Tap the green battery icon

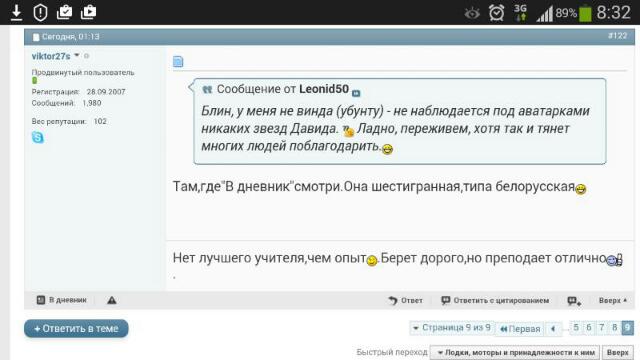(x=585, y=13)
